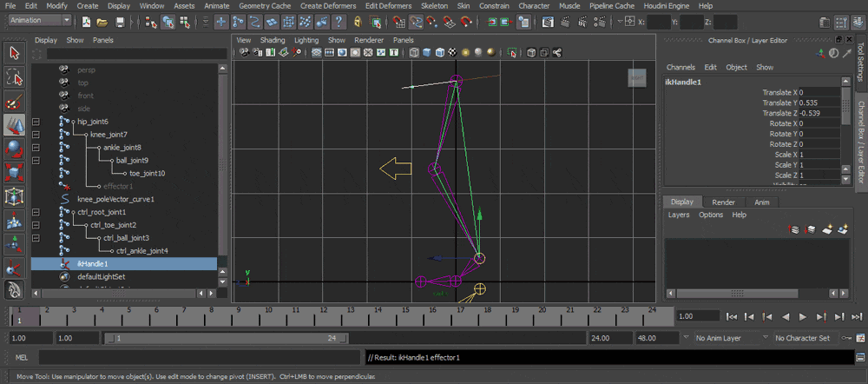Collapse the ankle_joint8 hierarchy
868x384 pixels.
point(36,148)
